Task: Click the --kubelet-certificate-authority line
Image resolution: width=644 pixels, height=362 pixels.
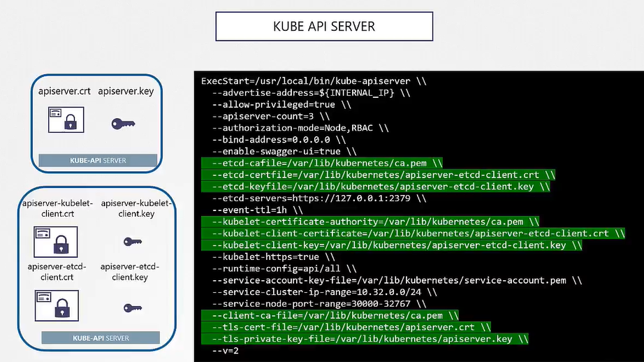Action: coord(374,222)
